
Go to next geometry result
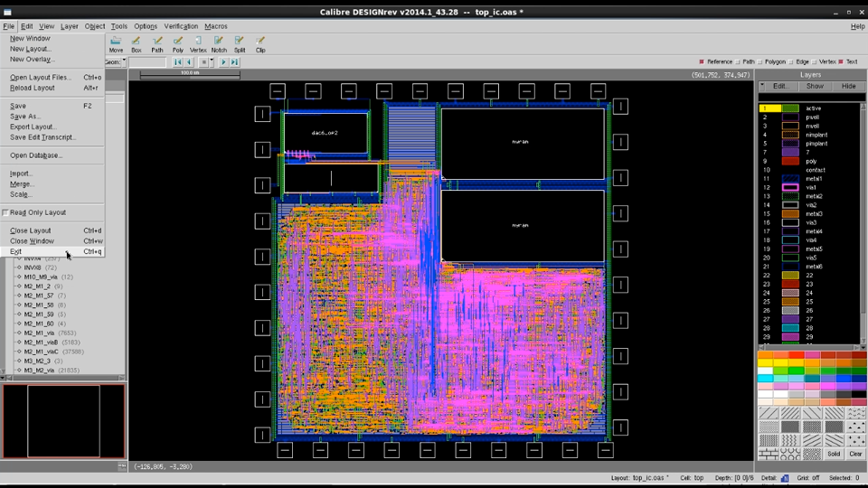[x=223, y=62]
